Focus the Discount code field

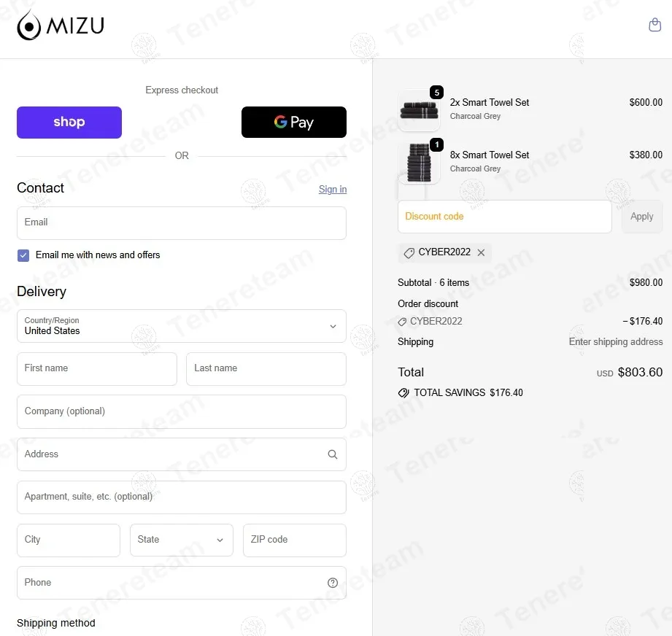pyautogui.click(x=504, y=217)
